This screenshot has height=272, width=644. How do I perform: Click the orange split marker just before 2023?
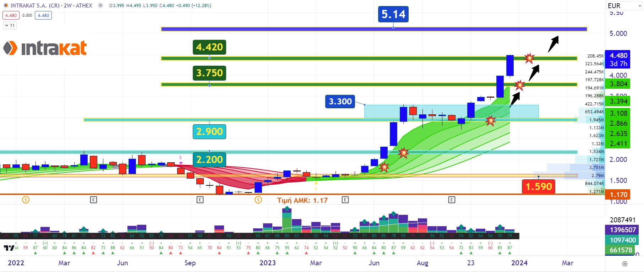pyautogui.click(x=258, y=200)
